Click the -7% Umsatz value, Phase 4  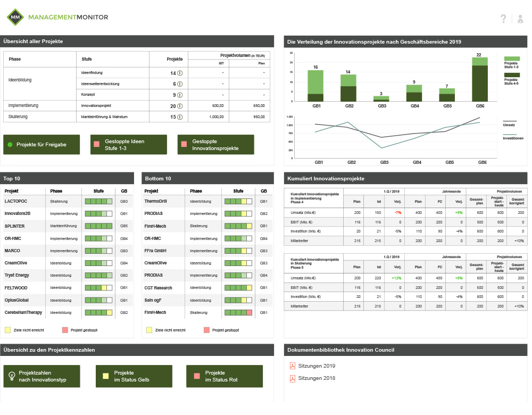point(398,213)
